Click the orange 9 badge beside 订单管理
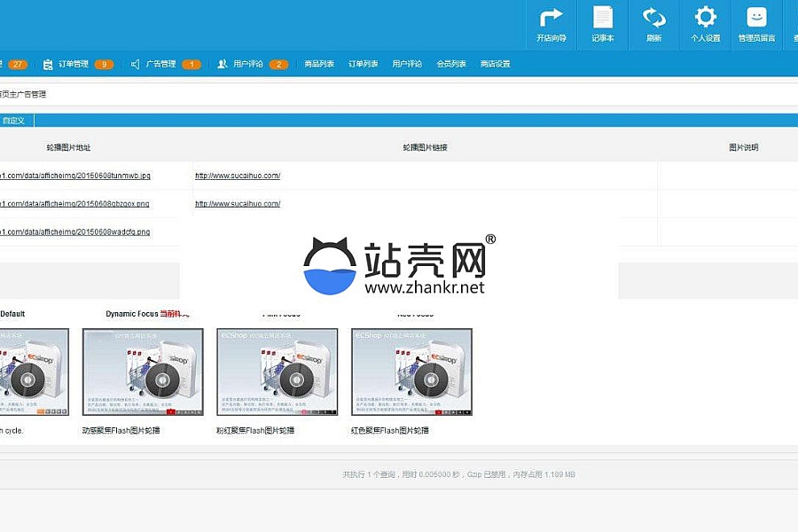The image size is (798, 532). tap(104, 64)
